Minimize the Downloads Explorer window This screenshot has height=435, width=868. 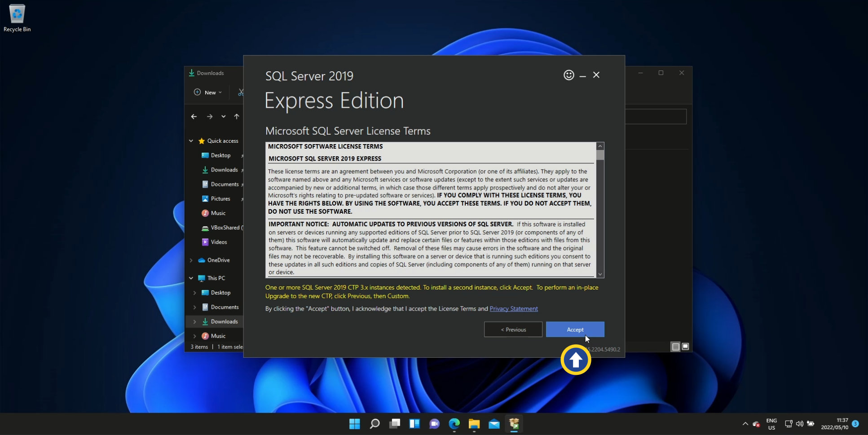pos(641,73)
